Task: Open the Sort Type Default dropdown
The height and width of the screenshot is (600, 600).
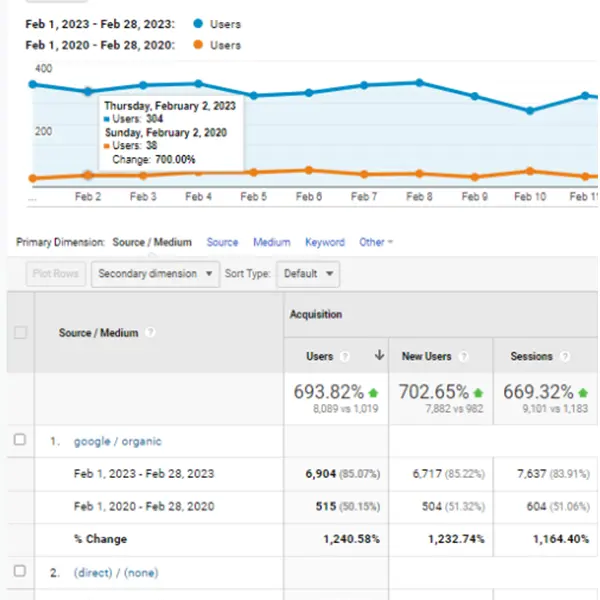Action: [308, 274]
